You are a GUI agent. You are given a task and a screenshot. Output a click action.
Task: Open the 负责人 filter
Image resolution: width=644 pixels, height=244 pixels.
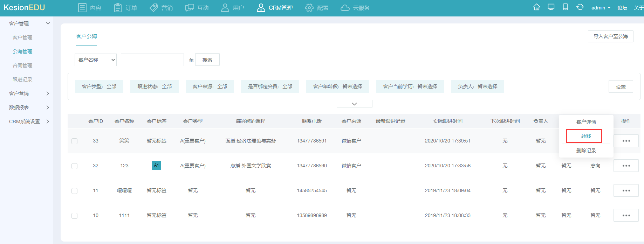coord(478,86)
